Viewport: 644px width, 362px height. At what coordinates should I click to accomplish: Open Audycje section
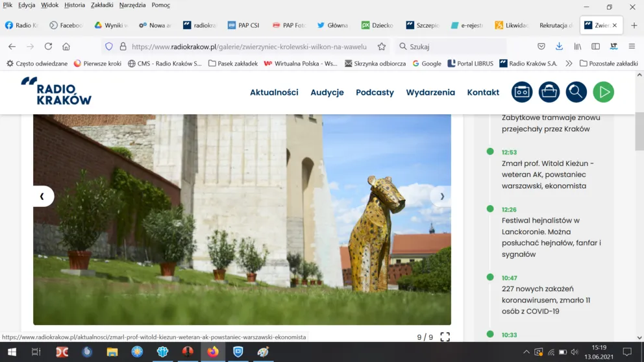(327, 92)
